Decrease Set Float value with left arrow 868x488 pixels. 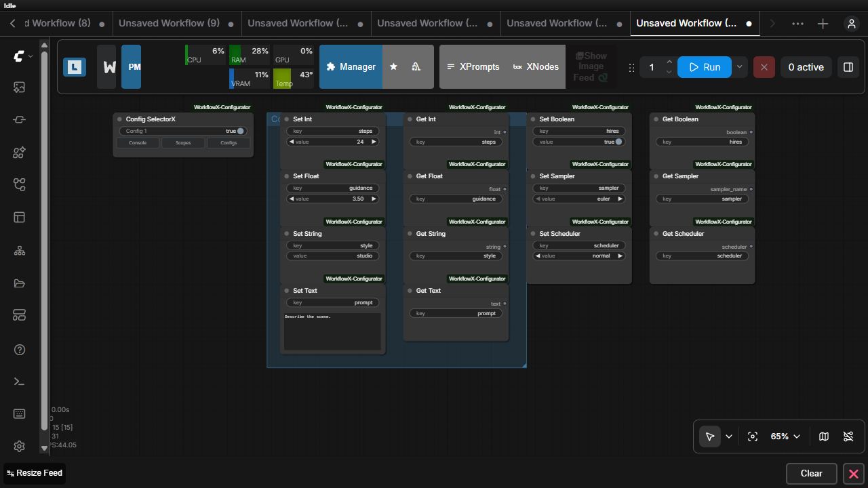pyautogui.click(x=292, y=199)
